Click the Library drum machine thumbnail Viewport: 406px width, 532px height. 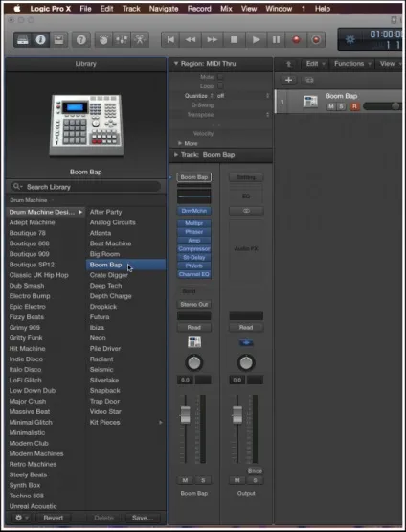click(x=86, y=126)
